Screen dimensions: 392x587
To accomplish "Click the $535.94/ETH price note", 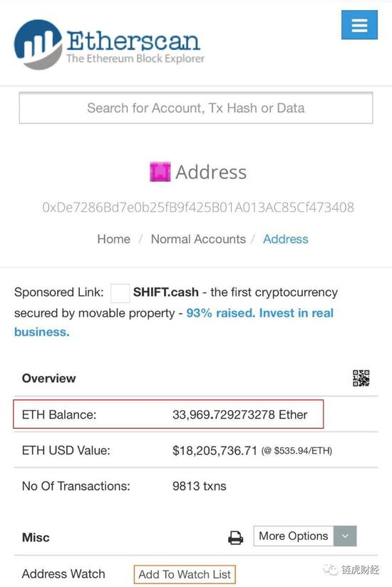I will pyautogui.click(x=296, y=451).
